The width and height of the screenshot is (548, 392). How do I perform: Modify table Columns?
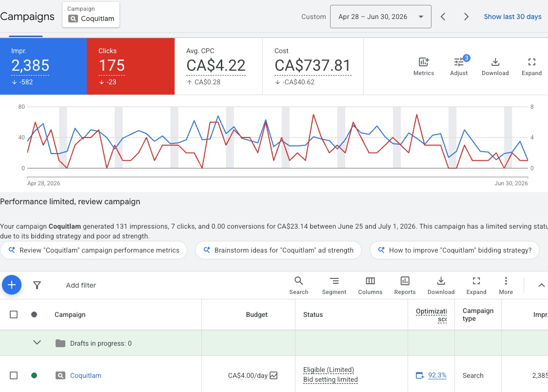pyautogui.click(x=370, y=285)
